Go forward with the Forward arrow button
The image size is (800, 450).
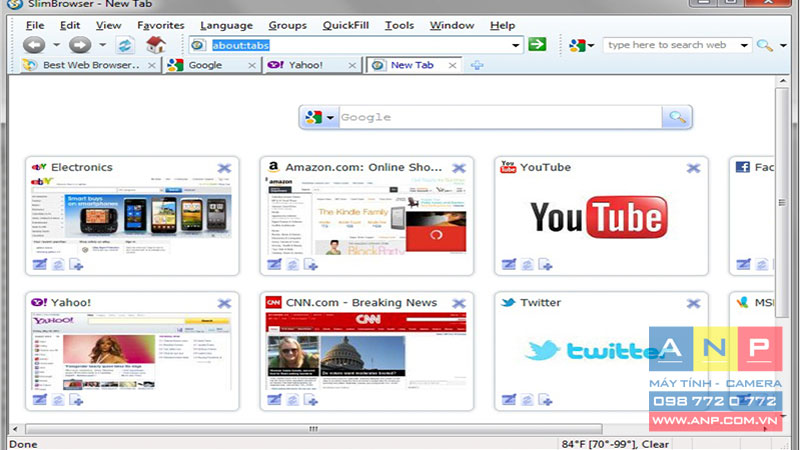click(80, 45)
